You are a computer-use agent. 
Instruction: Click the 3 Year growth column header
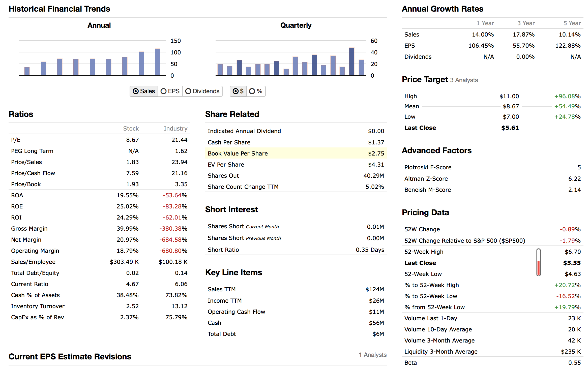[526, 23]
